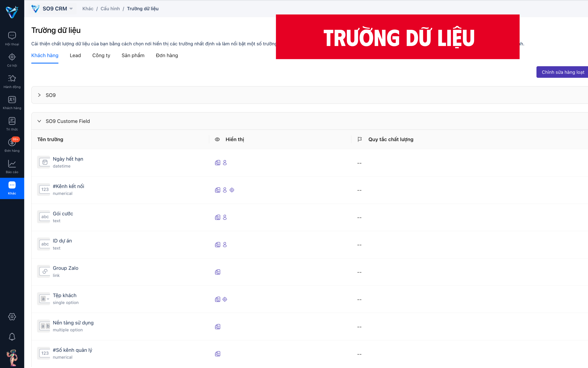The width and height of the screenshot is (588, 368).
Task: Go to Cấu hình in the breadcrumb
Action: click(110, 9)
